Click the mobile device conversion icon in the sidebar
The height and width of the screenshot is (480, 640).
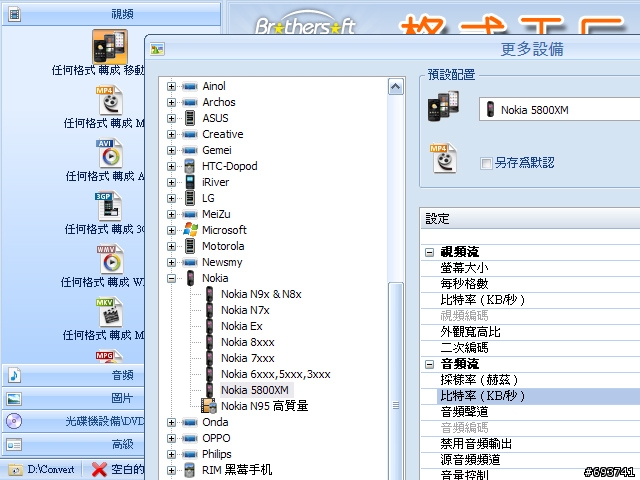tap(109, 47)
